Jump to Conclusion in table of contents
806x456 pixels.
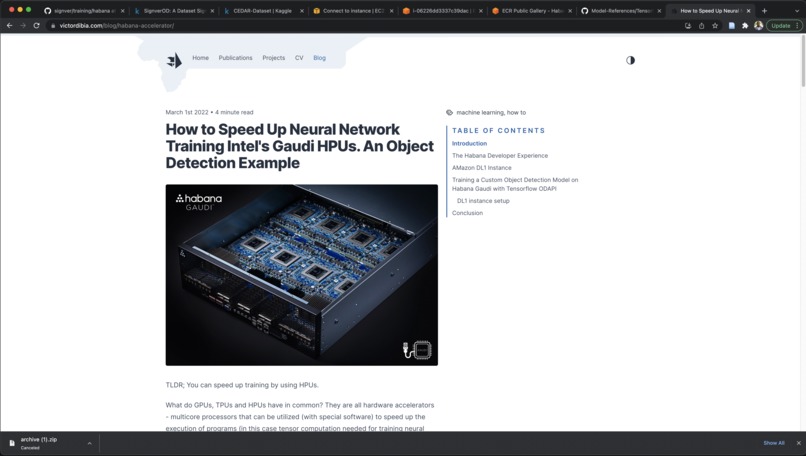click(467, 213)
